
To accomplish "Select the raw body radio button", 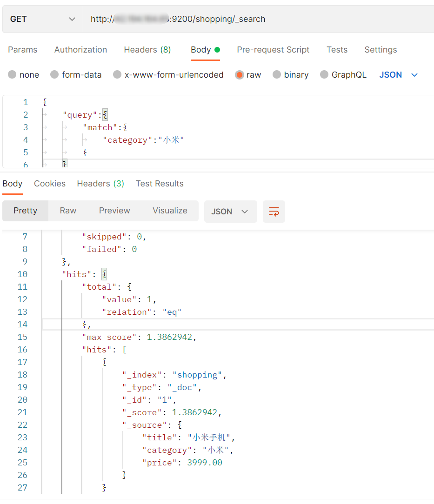I will pyautogui.click(x=240, y=75).
